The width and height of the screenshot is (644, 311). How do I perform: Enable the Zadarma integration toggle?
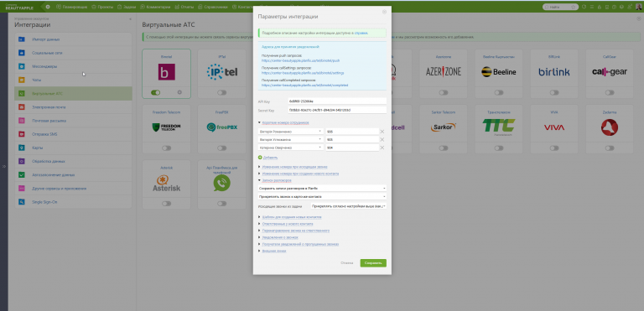pos(610,148)
